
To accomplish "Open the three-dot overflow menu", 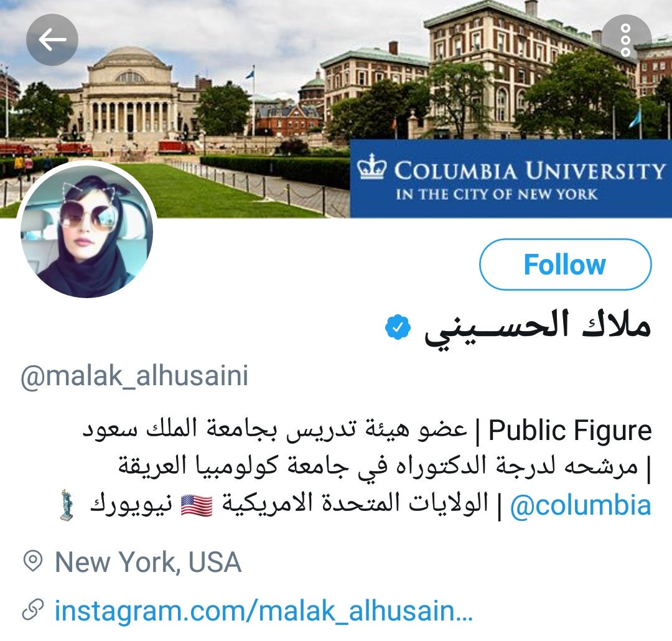I will (626, 40).
